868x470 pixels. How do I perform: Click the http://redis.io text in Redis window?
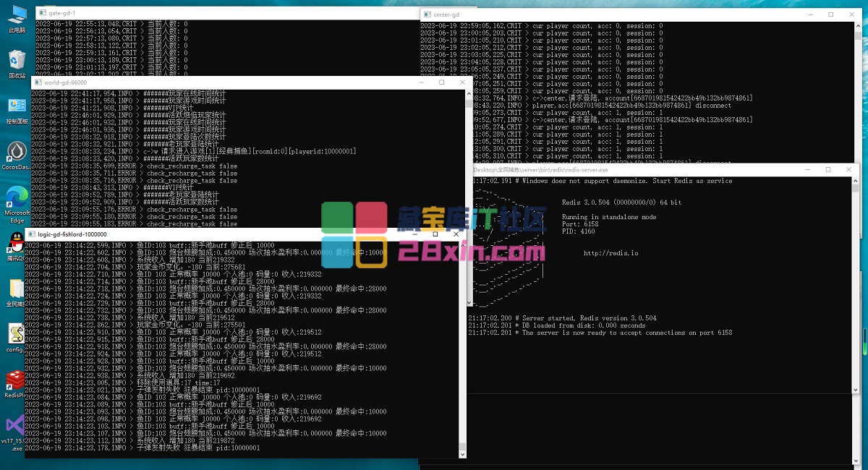[611, 253]
